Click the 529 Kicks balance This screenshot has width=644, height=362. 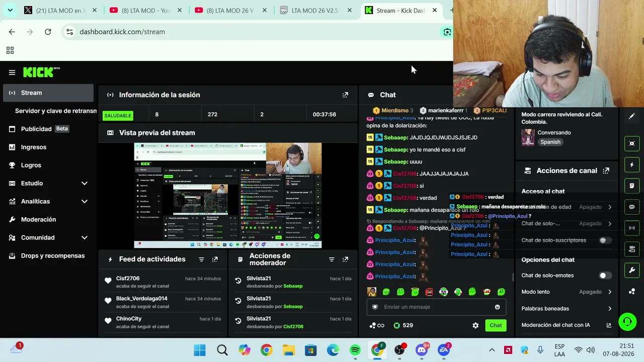click(403, 325)
